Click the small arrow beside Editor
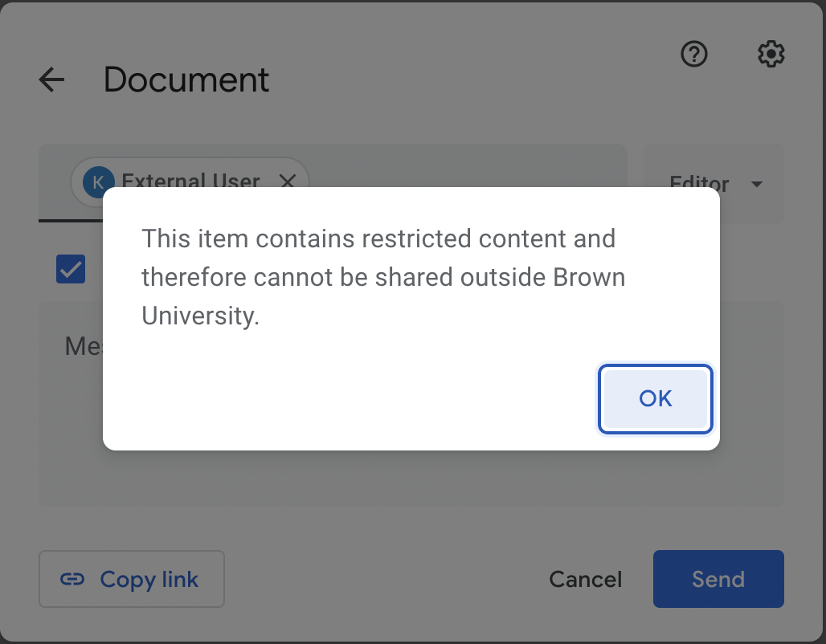 point(757,185)
